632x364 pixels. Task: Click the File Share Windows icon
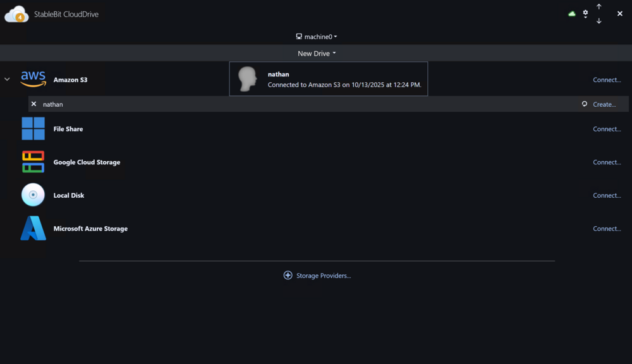pyautogui.click(x=33, y=128)
